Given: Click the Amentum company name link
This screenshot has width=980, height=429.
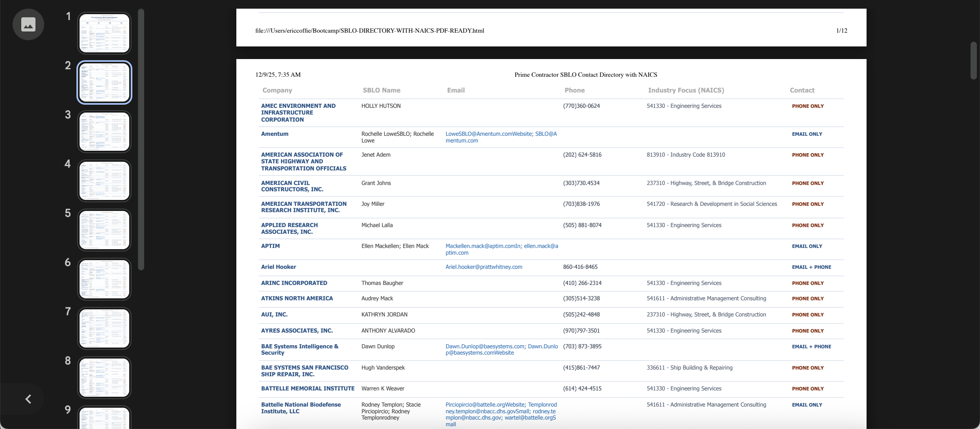Looking at the screenshot, I should [x=275, y=134].
